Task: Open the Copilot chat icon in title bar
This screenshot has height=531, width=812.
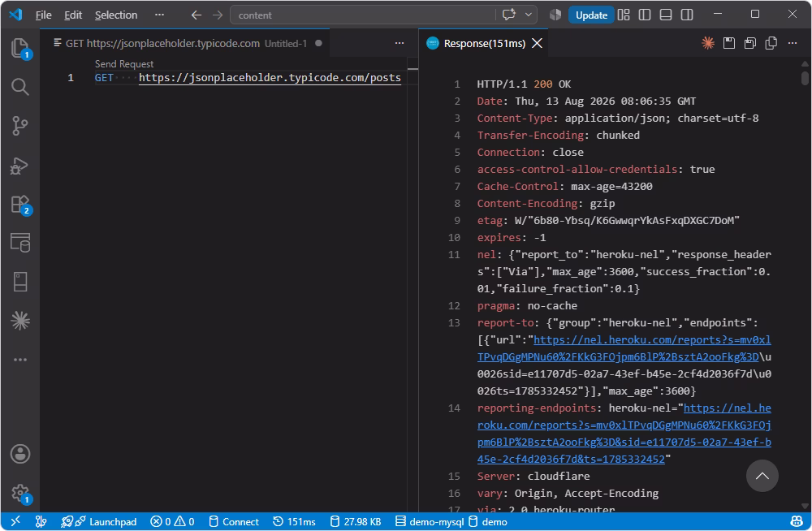Action: (509, 15)
